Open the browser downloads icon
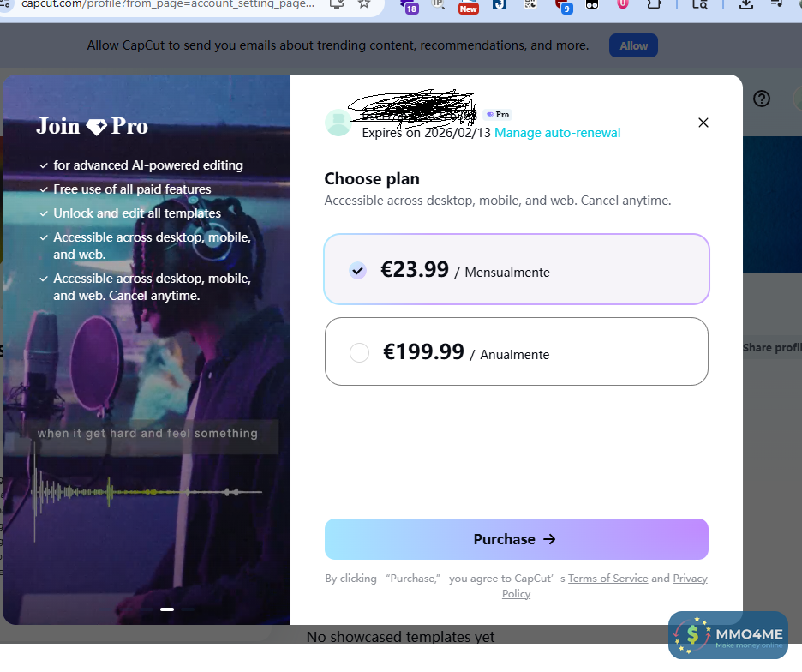Viewport: 802px width, 672px height. [746, 4]
